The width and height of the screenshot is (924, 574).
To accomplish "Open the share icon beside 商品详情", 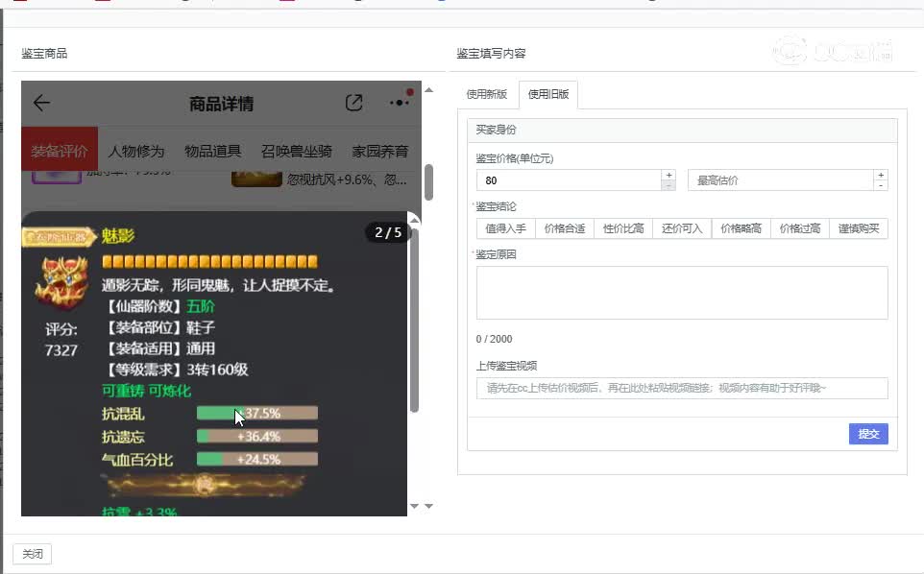I will (x=353, y=103).
